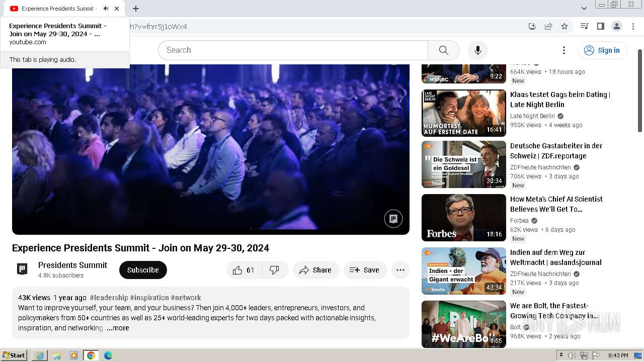This screenshot has width=644, height=362.
Task: Subscribe to Presidents Summit channel
Action: [x=143, y=270]
